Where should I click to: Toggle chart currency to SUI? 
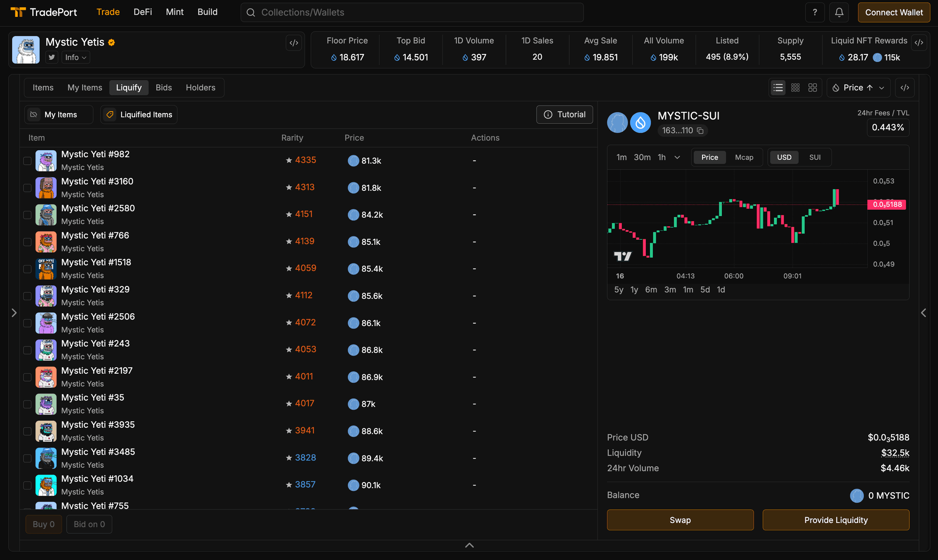coord(815,157)
